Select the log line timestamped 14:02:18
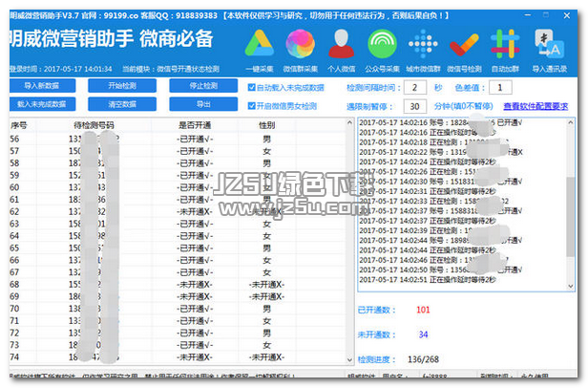 pos(434,142)
